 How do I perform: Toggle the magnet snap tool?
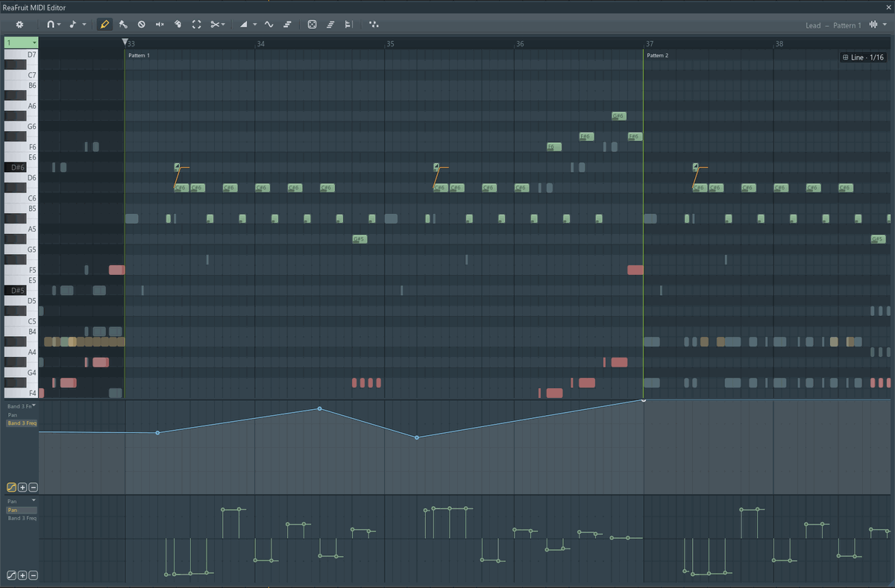tap(51, 25)
